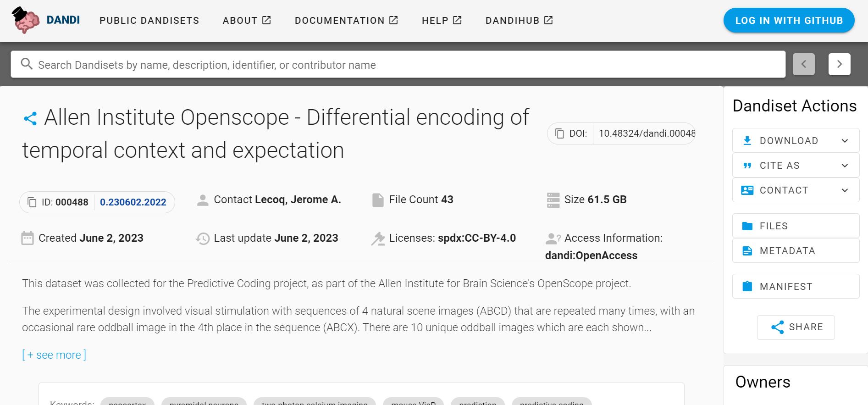Image resolution: width=868 pixels, height=405 pixels.
Task: Click Log In With GitHub button
Action: tap(789, 21)
